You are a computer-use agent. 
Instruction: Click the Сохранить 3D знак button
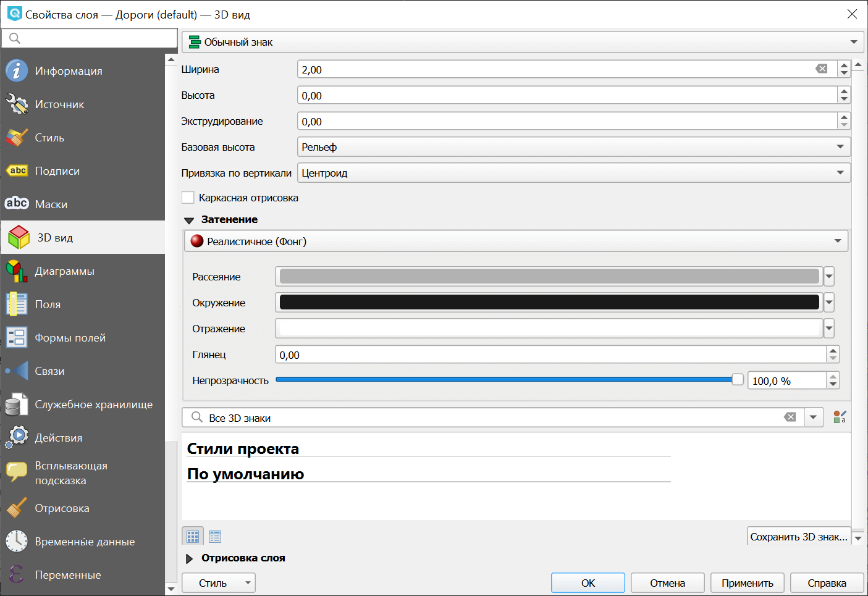point(798,537)
